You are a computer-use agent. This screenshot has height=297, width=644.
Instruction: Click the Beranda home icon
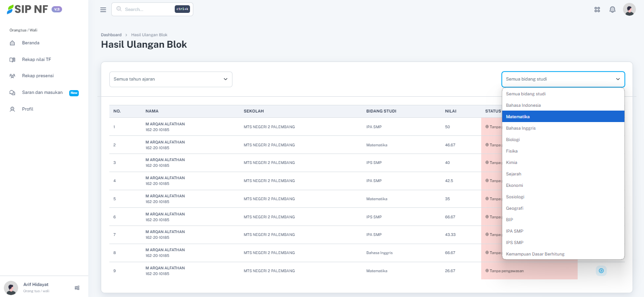[x=12, y=43]
